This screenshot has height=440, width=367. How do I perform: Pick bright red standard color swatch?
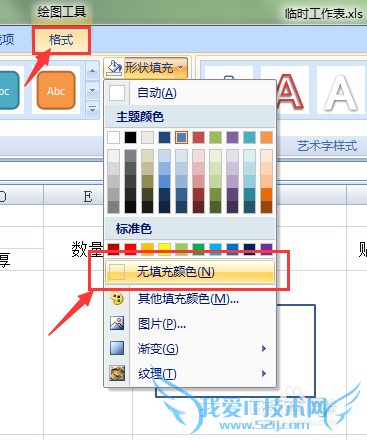pos(130,249)
